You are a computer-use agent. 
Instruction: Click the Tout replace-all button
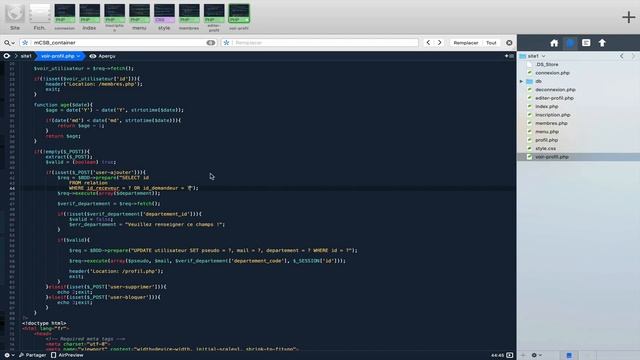pyautogui.click(x=491, y=42)
